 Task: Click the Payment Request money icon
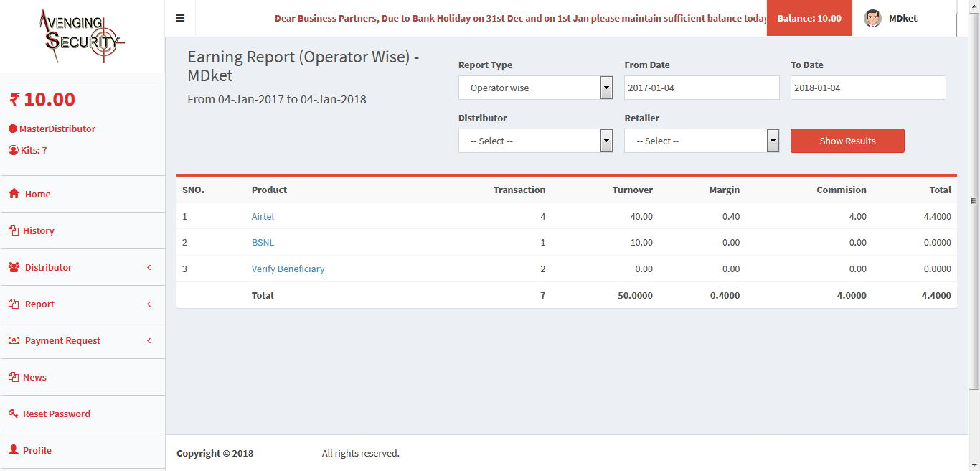tap(14, 340)
